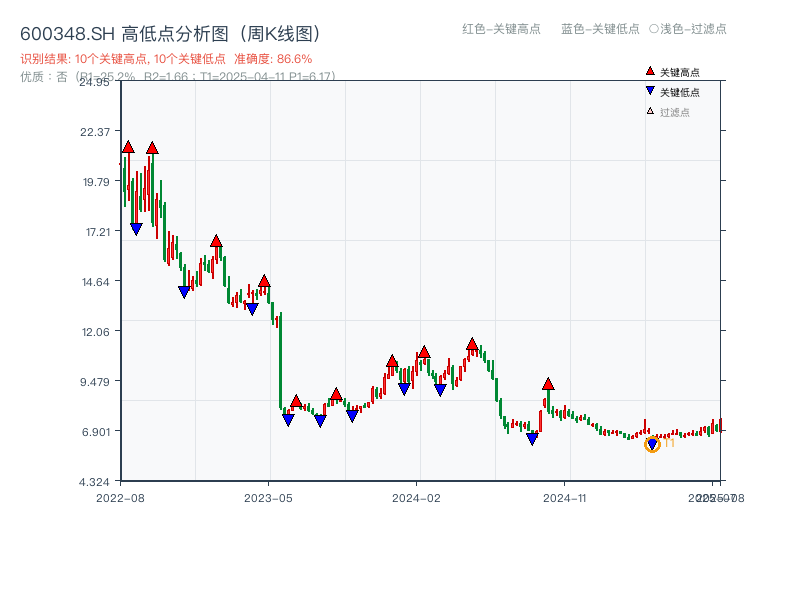The height and width of the screenshot is (600, 800).
Task: Click the 准确度 86.6% text
Action: click(x=271, y=58)
